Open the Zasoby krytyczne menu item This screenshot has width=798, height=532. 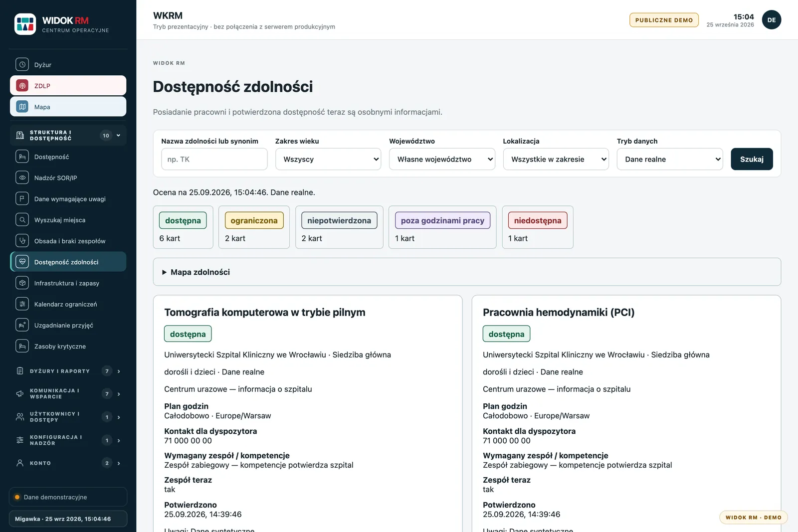(68, 346)
